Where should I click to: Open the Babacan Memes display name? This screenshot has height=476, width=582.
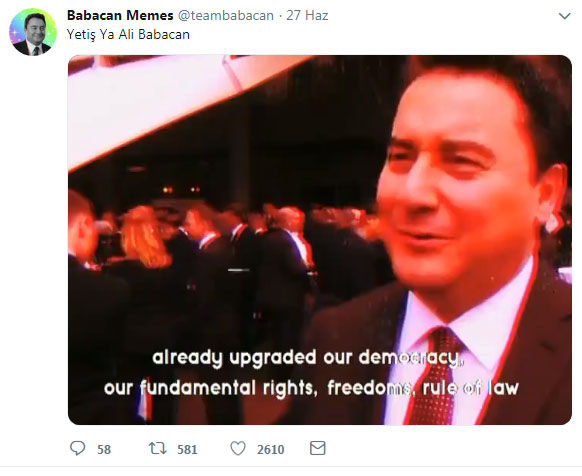tap(120, 15)
